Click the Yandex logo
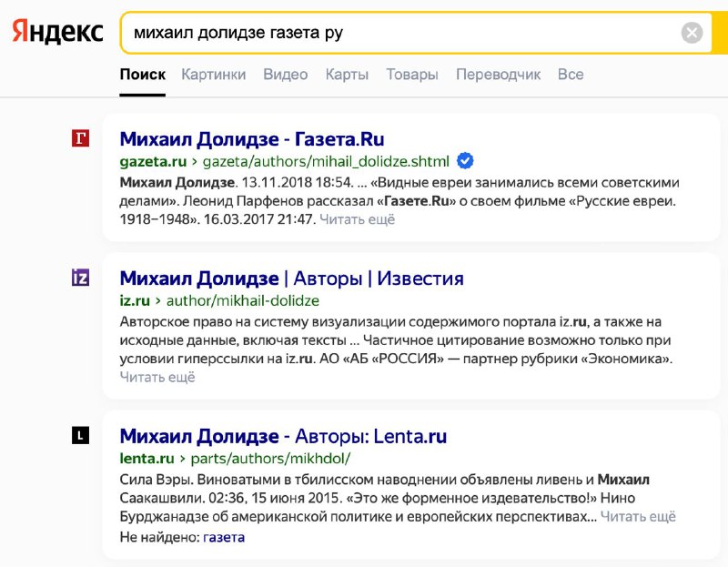This screenshot has width=728, height=567. pos(57,32)
